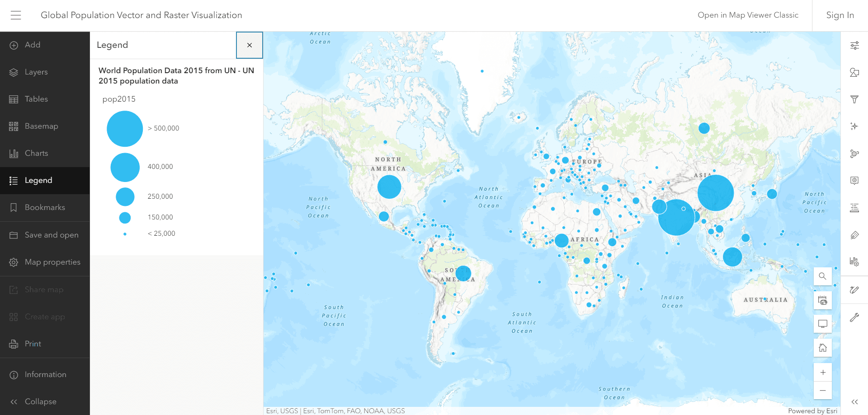The image size is (868, 415).
Task: Click the Effects sparkle icon
Action: [854, 126]
